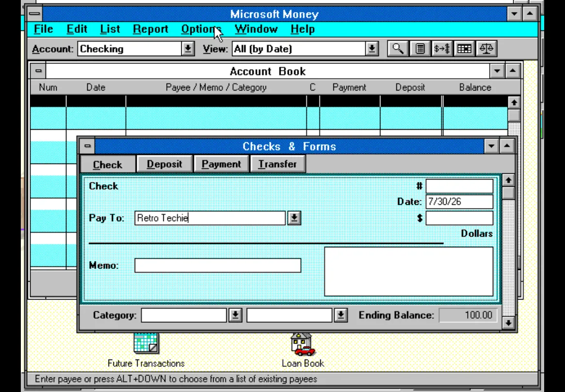Click Account Book scrollbar up arrow
This screenshot has height=392, width=565.
click(x=514, y=103)
